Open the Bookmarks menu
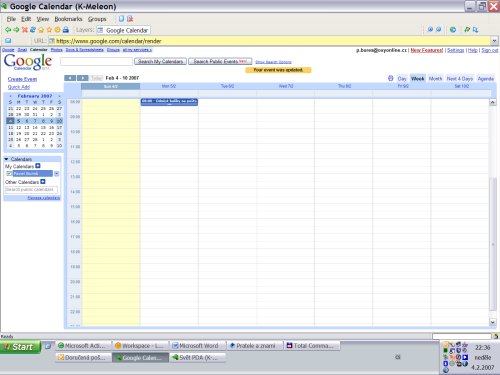 pyautogui.click(x=68, y=19)
